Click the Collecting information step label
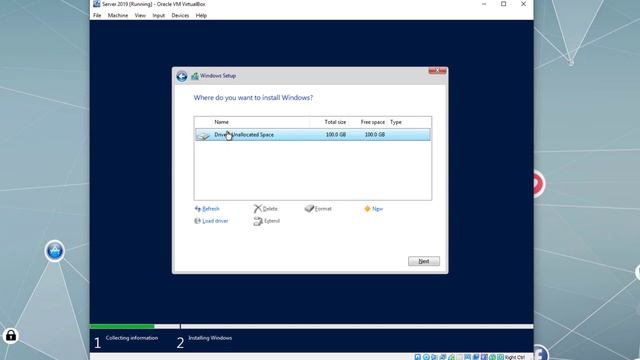Viewport: 640px width, 360px height. [x=131, y=338]
